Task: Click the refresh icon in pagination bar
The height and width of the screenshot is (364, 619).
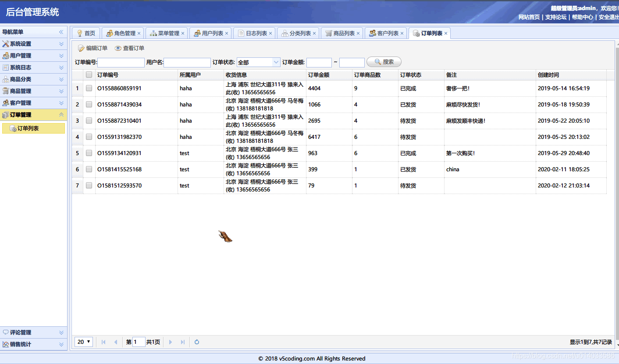Action: (197, 342)
